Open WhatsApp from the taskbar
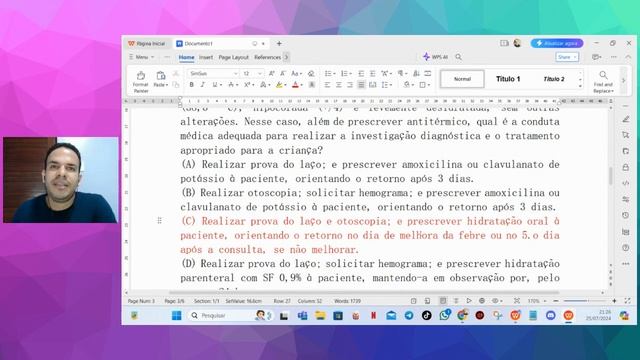Image resolution: width=640 pixels, height=360 pixels. click(x=444, y=315)
